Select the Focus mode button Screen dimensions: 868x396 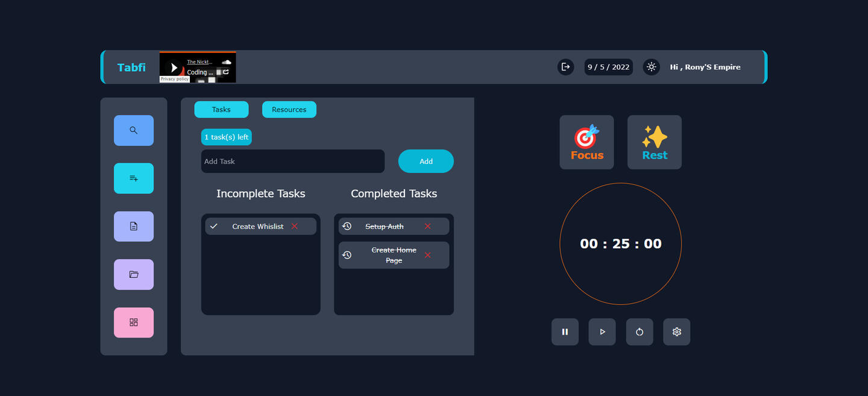pyautogui.click(x=587, y=142)
